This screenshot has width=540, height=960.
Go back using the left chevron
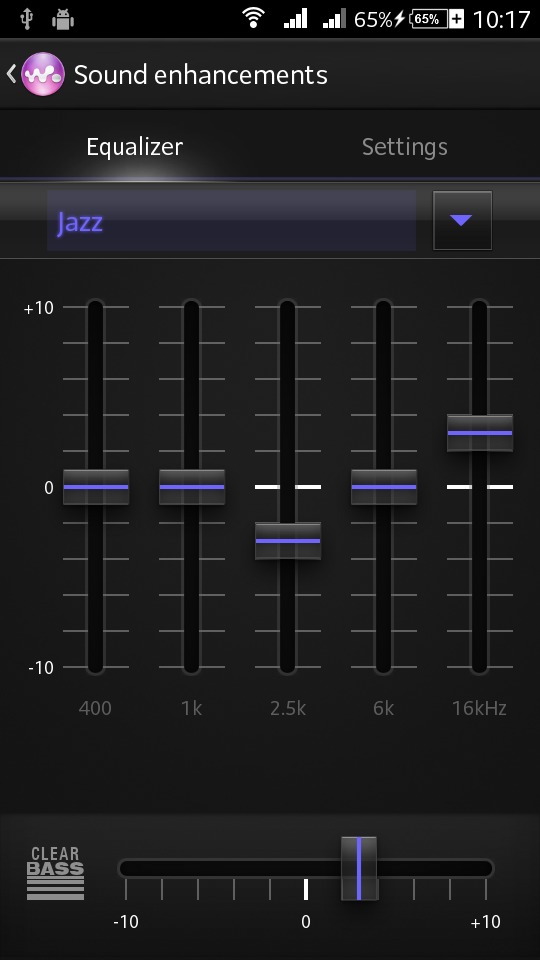[x=11, y=74]
